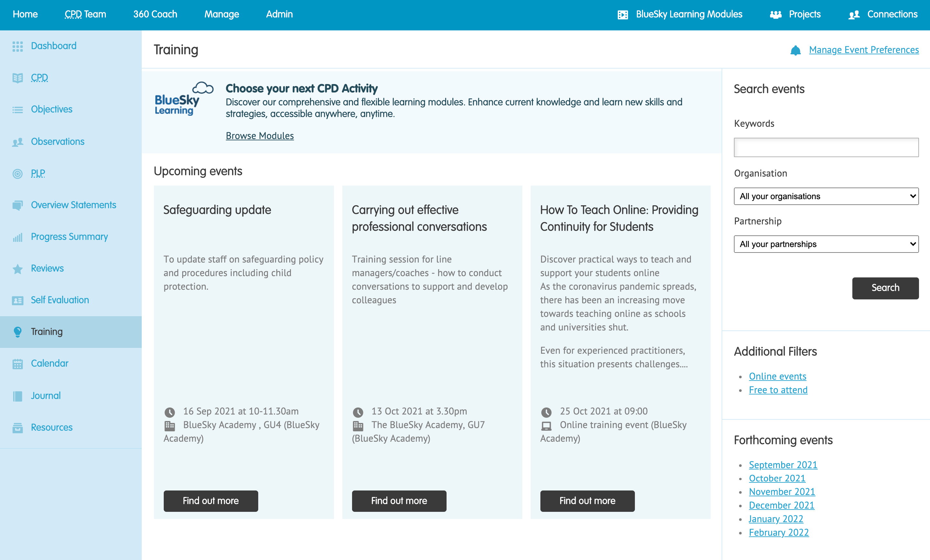This screenshot has width=930, height=560.
Task: Click into the Keywords search field
Action: click(826, 147)
